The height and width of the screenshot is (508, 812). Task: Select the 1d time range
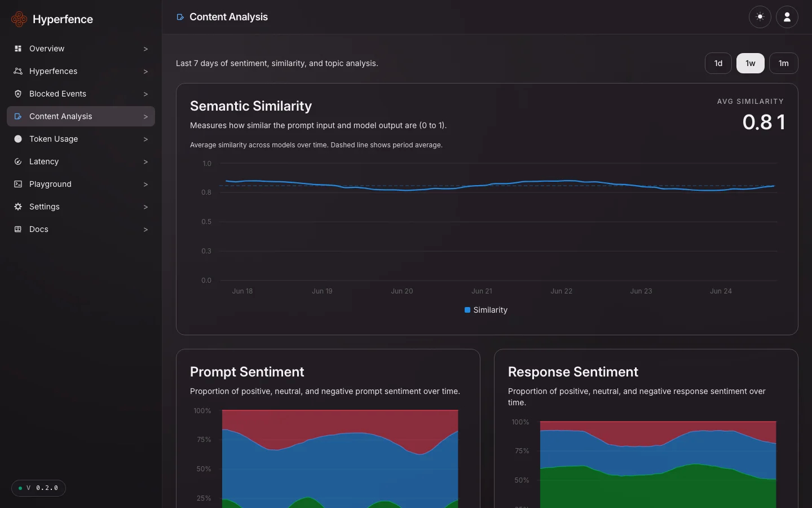coord(718,63)
